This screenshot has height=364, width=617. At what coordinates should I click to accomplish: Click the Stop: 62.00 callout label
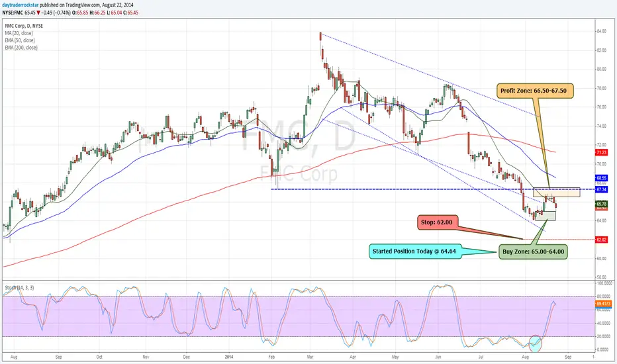coord(436,222)
